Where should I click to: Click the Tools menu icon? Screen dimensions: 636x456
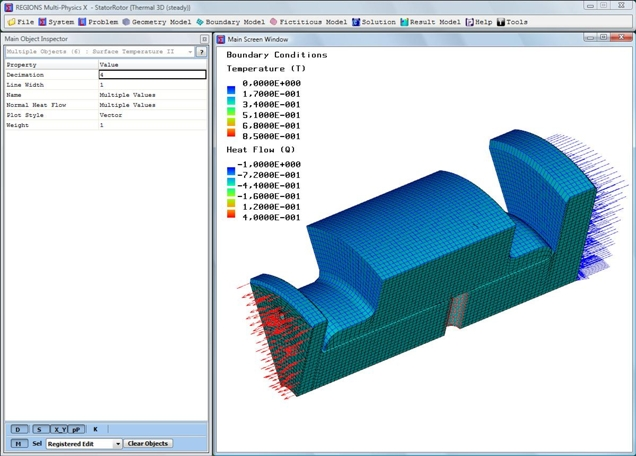(x=501, y=21)
